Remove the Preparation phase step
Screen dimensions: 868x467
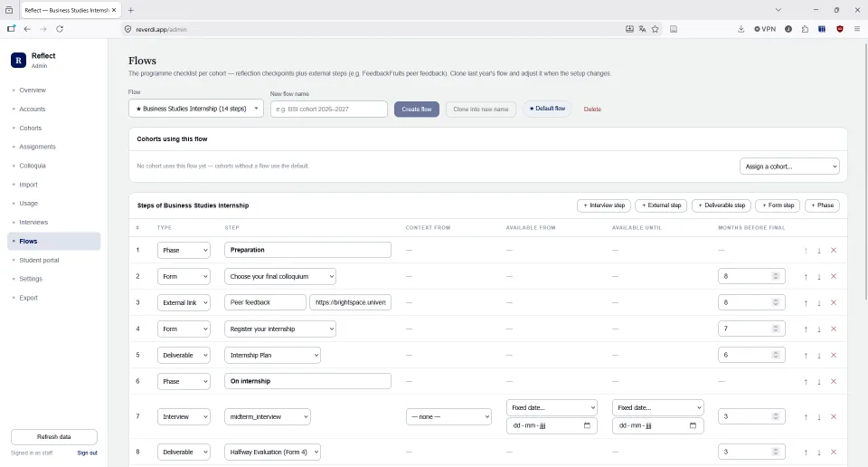click(834, 251)
